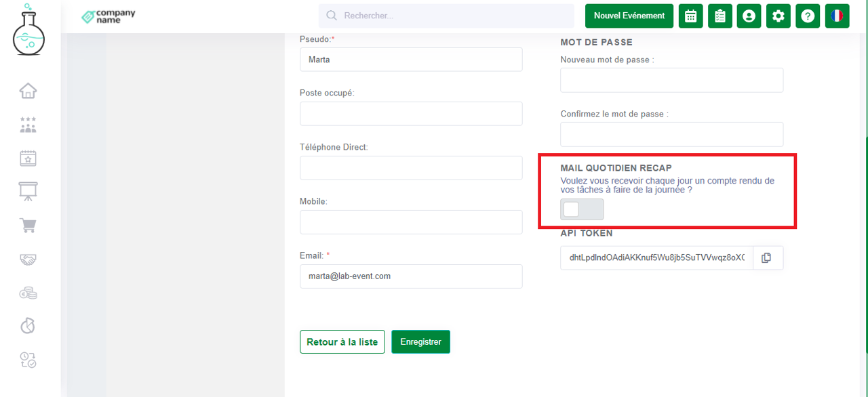868x397 pixels.
Task: Open the handshake icon in sidebar
Action: [28, 259]
